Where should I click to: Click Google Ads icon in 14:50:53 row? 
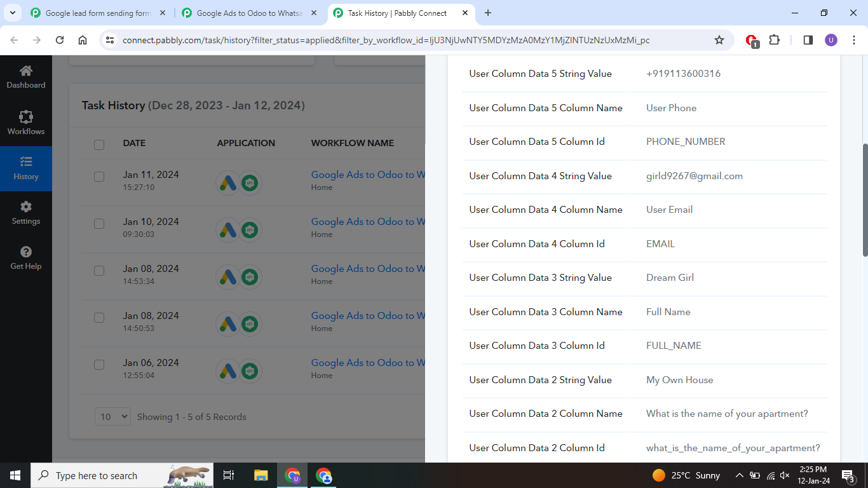[228, 324]
